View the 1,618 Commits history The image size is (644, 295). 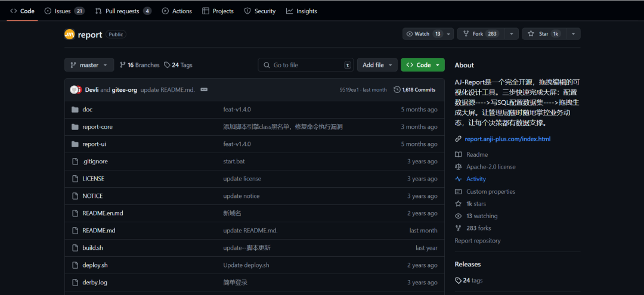414,90
